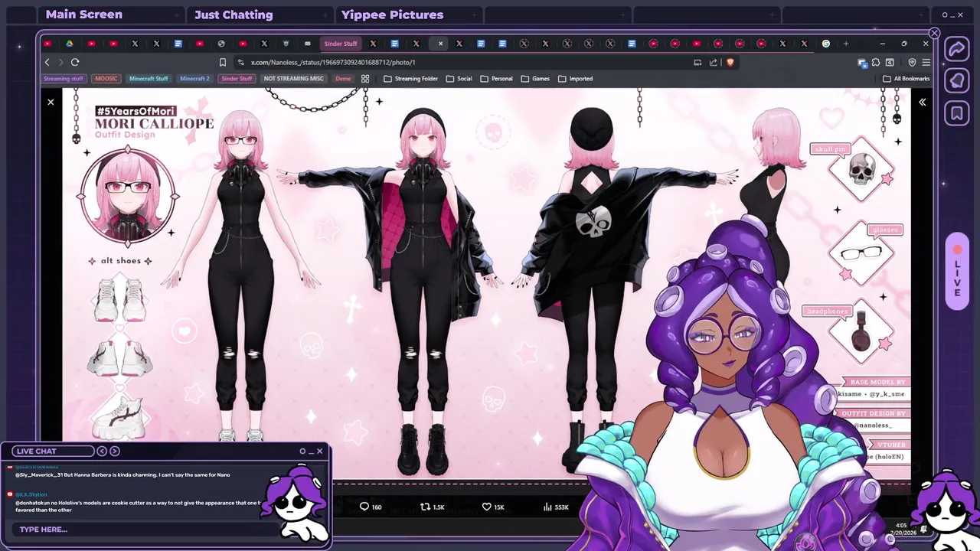Viewport: 980px width, 551px height.
Task: Click live chat next arrow button
Action: coord(115,451)
